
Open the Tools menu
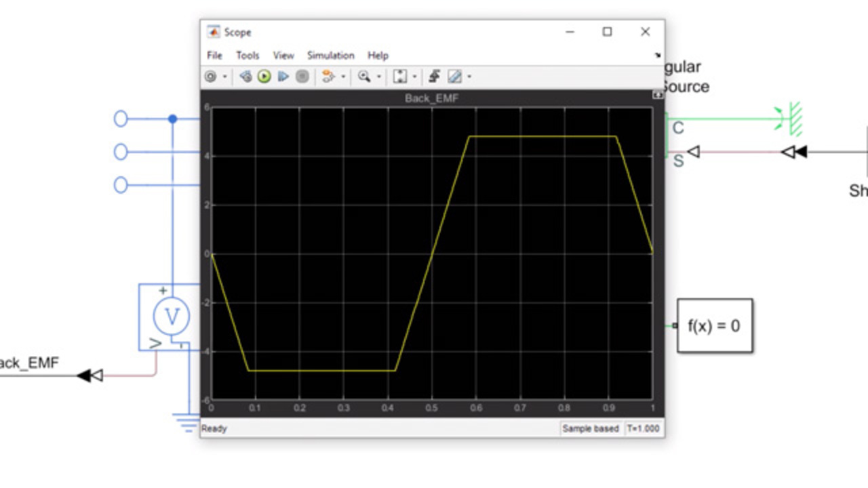(248, 56)
